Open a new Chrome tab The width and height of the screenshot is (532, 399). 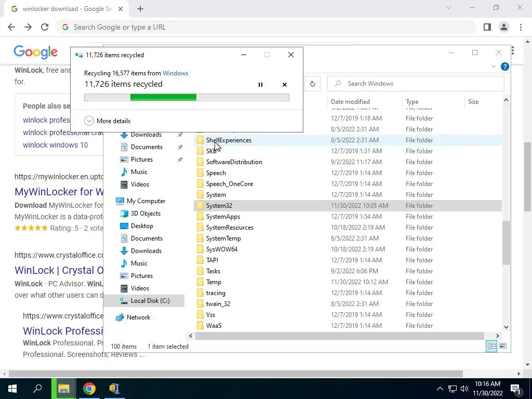(x=140, y=9)
